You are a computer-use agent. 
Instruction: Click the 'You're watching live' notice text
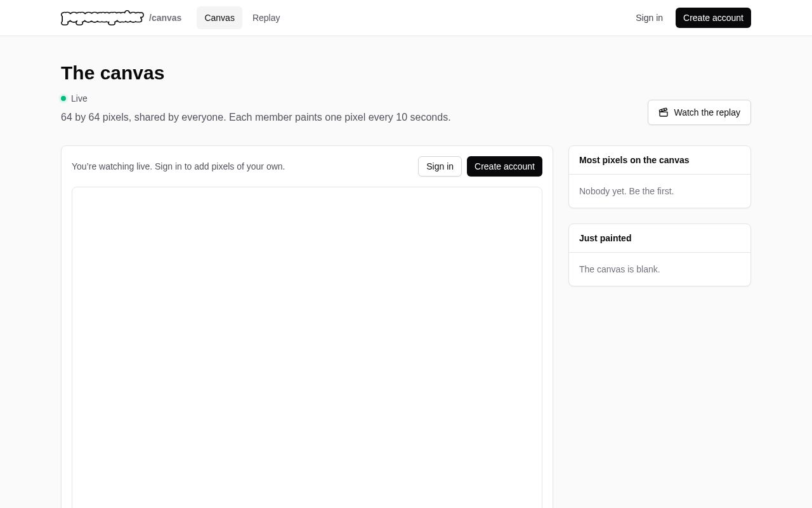178,166
